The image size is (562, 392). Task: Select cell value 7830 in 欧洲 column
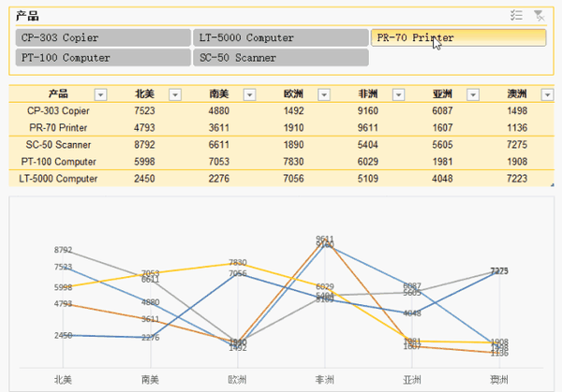point(293,162)
